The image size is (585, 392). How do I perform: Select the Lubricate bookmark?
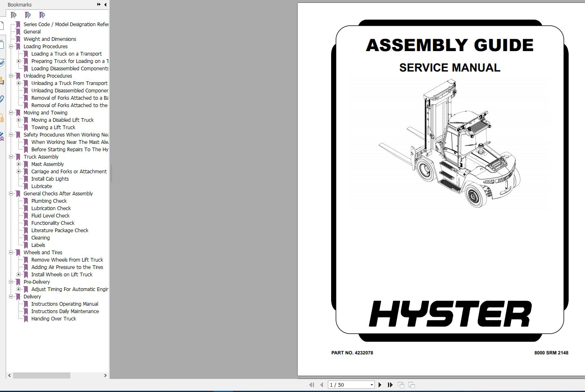(42, 186)
